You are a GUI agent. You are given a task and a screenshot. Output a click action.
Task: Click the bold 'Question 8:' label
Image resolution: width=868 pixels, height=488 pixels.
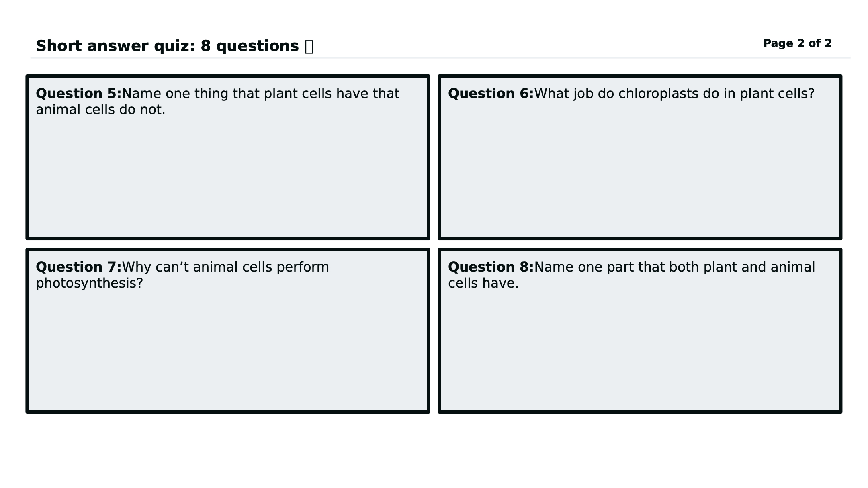(491, 267)
